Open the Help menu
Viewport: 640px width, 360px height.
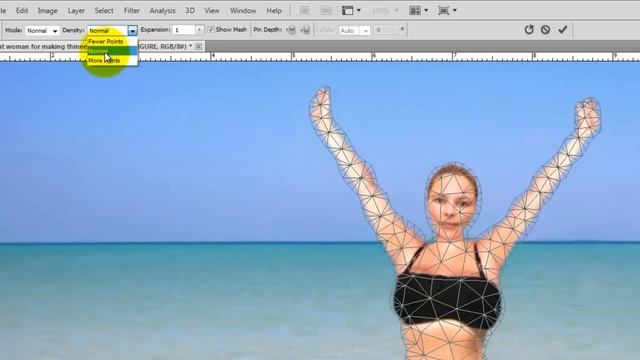coord(274,11)
